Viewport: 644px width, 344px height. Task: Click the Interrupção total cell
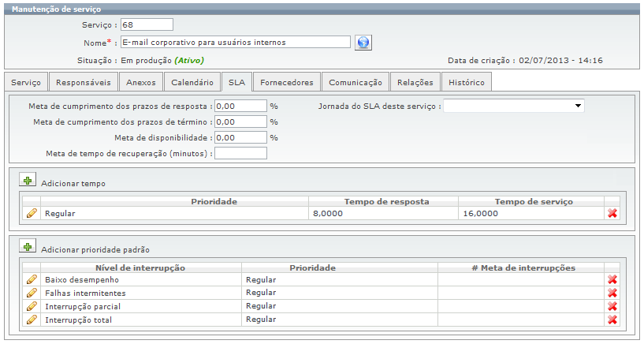coord(141,320)
